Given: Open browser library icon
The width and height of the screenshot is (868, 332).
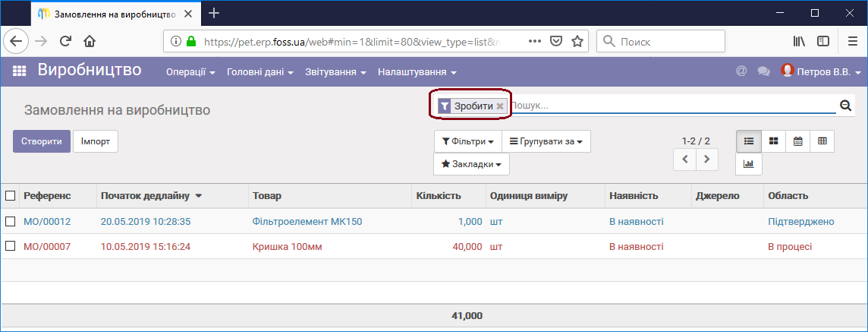Looking at the screenshot, I should 798,41.
